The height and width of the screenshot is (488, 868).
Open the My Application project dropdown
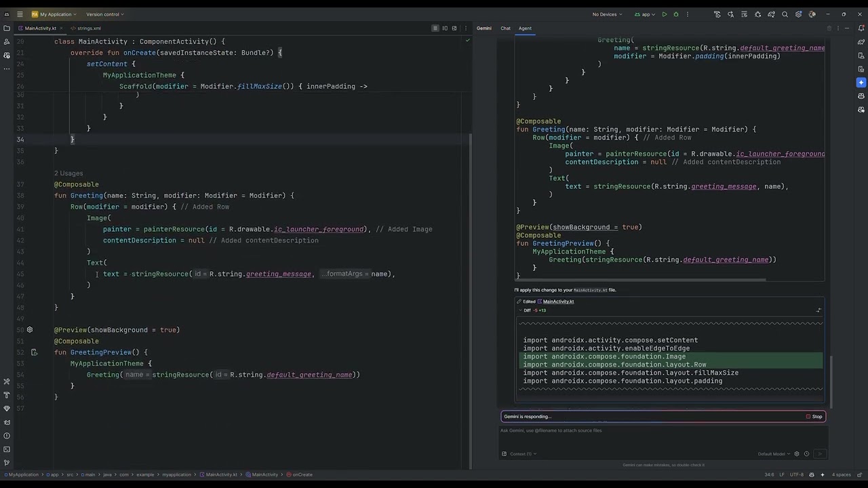click(x=54, y=14)
